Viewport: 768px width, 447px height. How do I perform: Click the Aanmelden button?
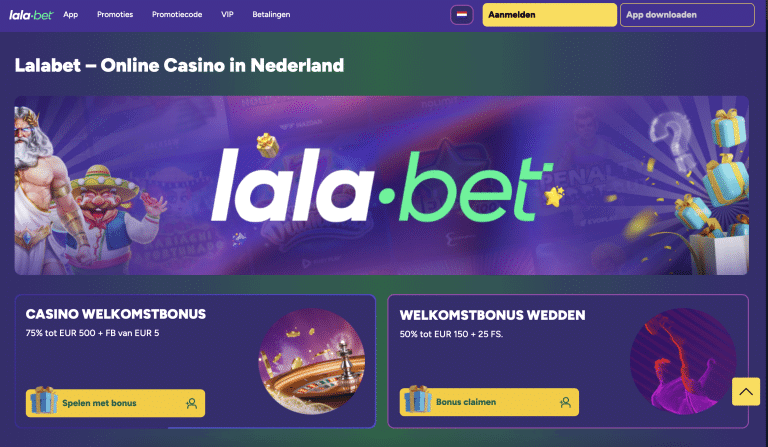(x=550, y=15)
